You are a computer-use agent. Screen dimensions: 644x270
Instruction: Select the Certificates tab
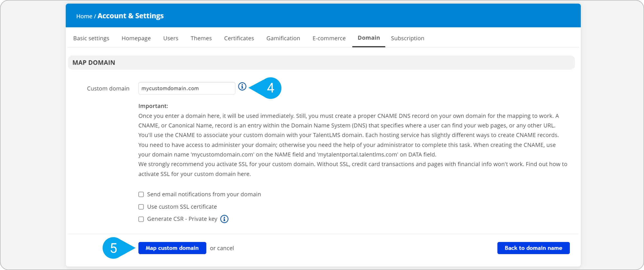coord(239,38)
